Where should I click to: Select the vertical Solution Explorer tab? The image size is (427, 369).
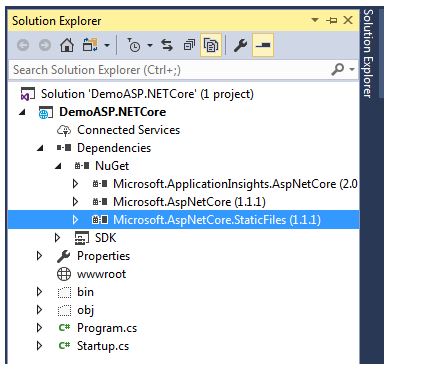pos(368,53)
